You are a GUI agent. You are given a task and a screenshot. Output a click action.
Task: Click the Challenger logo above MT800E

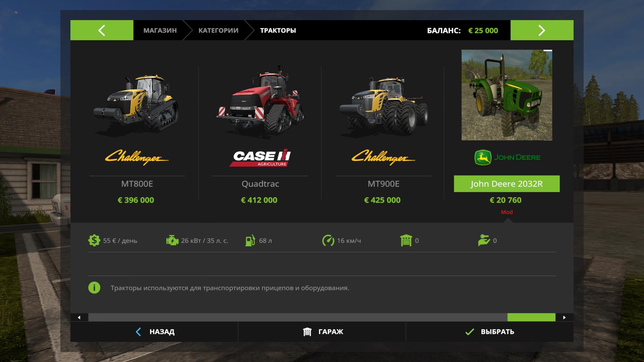[x=137, y=157]
